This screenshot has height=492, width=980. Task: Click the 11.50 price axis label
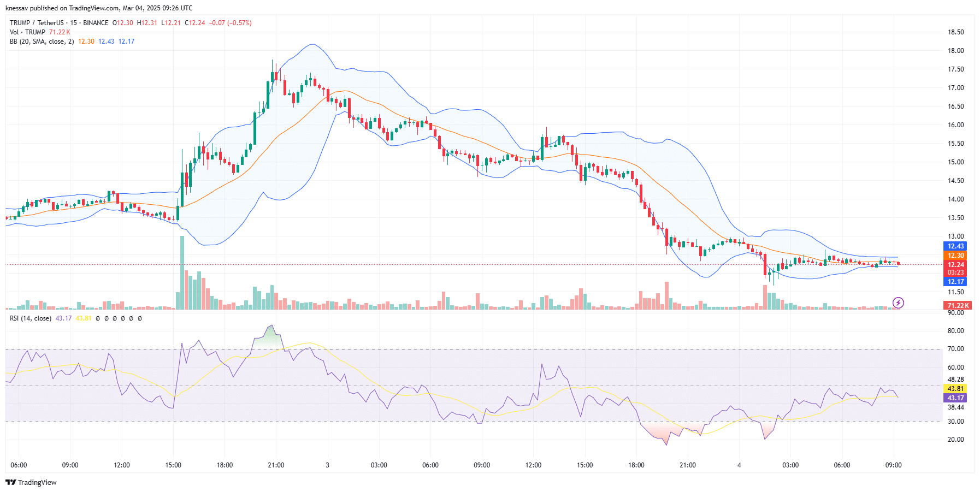click(955, 293)
